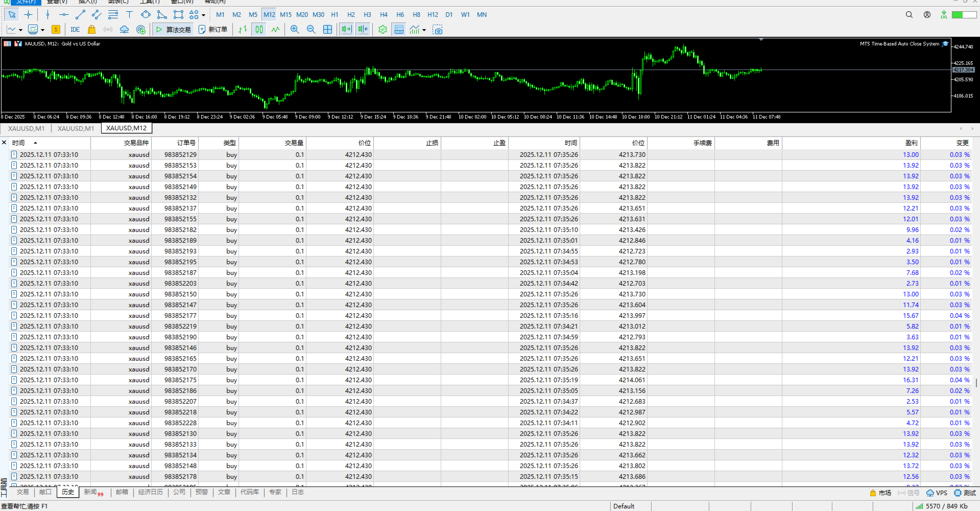The height and width of the screenshot is (511, 980).
Task: Open the user account profile icon
Action: tap(927, 15)
